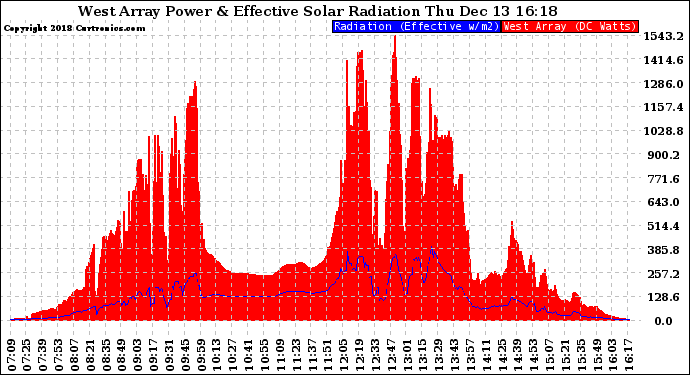Click the Copyright 2018 Cartronics.com text
The height and width of the screenshot is (375, 690).
(x=74, y=28)
